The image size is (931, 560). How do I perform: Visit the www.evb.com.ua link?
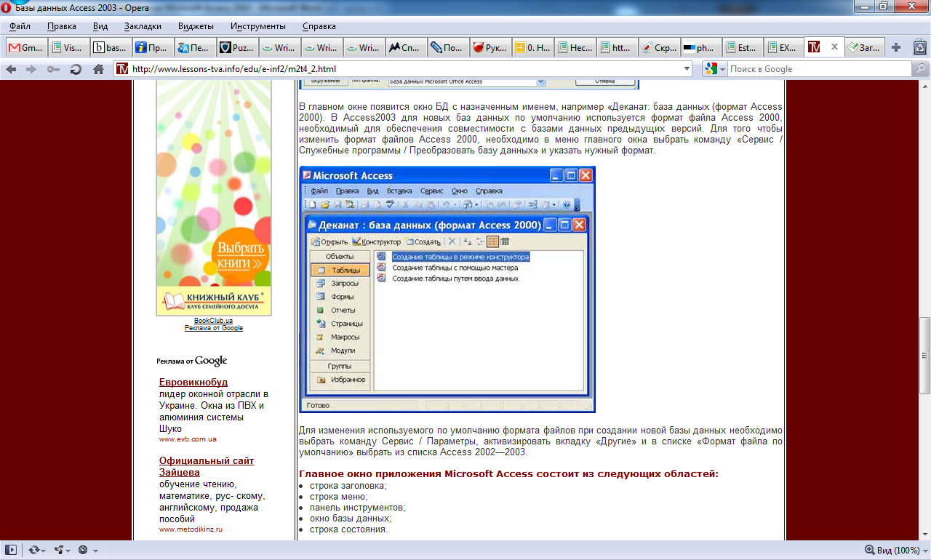coord(188,439)
